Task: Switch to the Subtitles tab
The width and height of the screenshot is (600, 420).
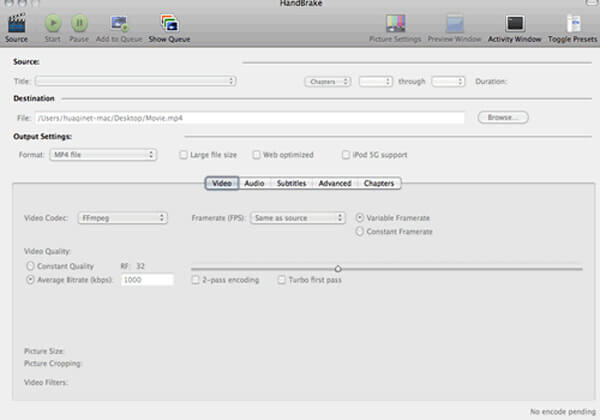Action: (292, 183)
